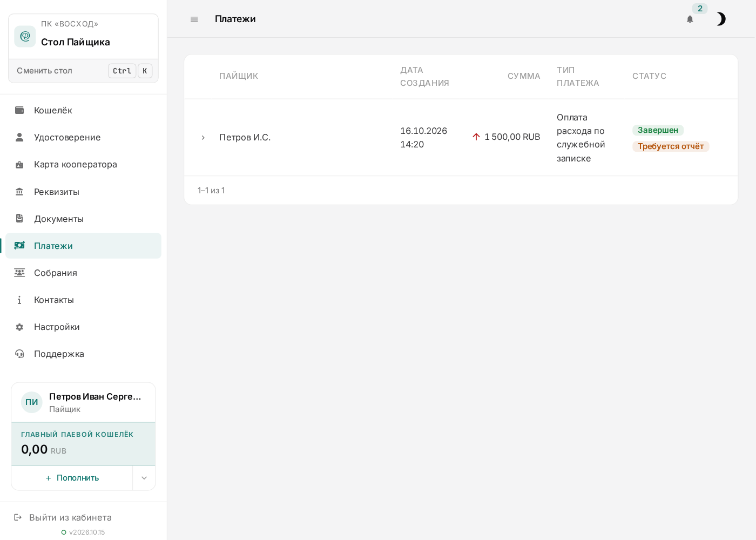
Task: Open Петров Иван profile card
Action: tap(84, 402)
